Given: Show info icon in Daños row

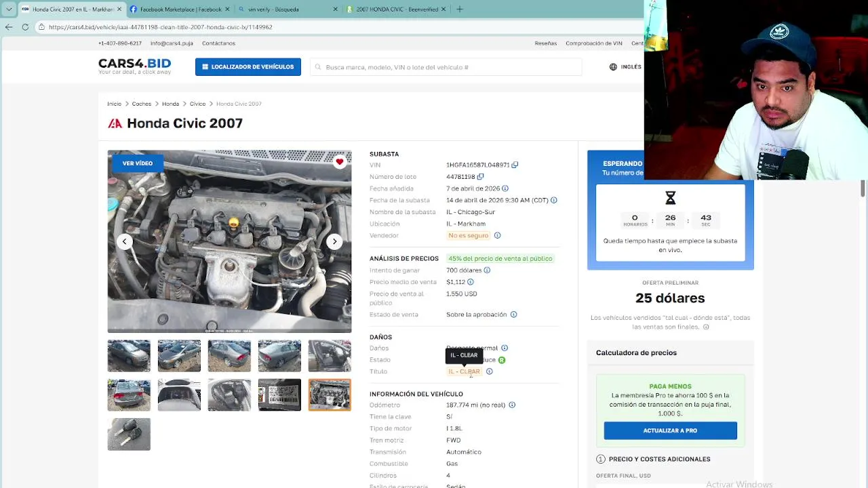Looking at the screenshot, I should 505,348.
